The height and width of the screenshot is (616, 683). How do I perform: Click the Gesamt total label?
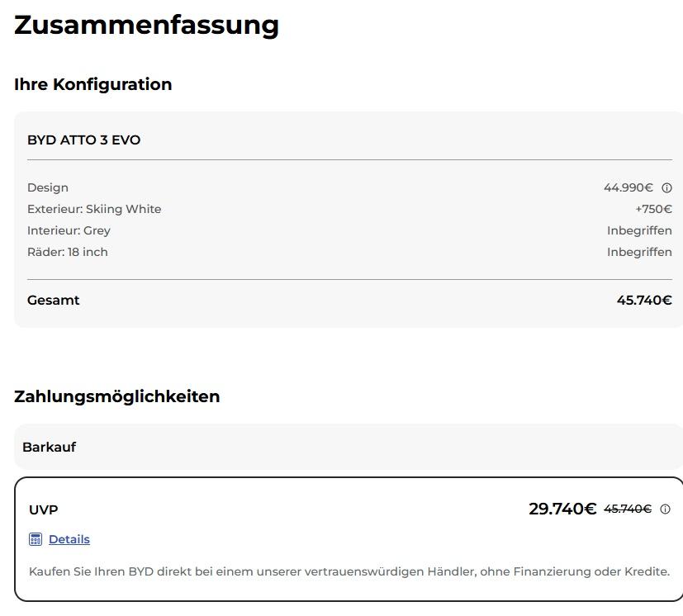click(x=53, y=301)
